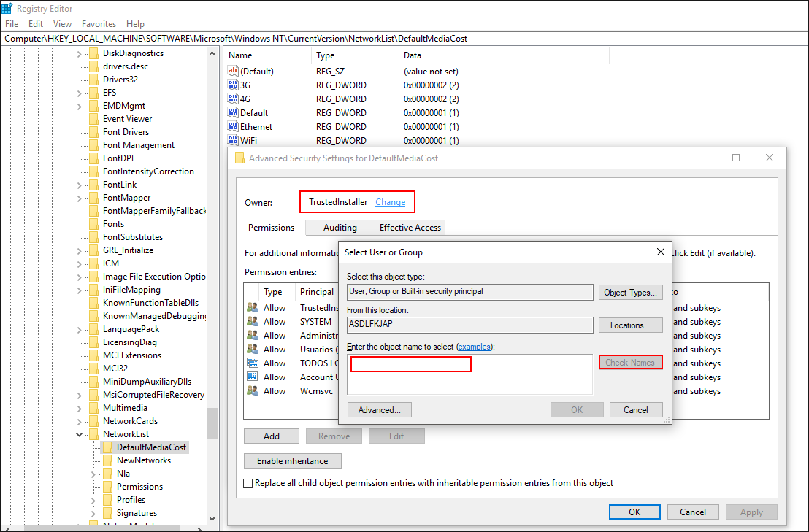
Task: Click the TrustedInstaller permission entry user icon
Action: (253, 307)
